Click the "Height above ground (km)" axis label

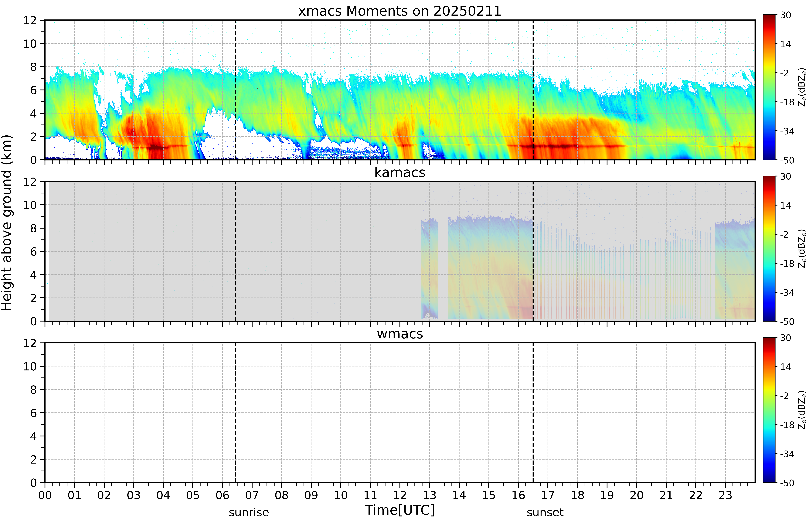[7, 223]
